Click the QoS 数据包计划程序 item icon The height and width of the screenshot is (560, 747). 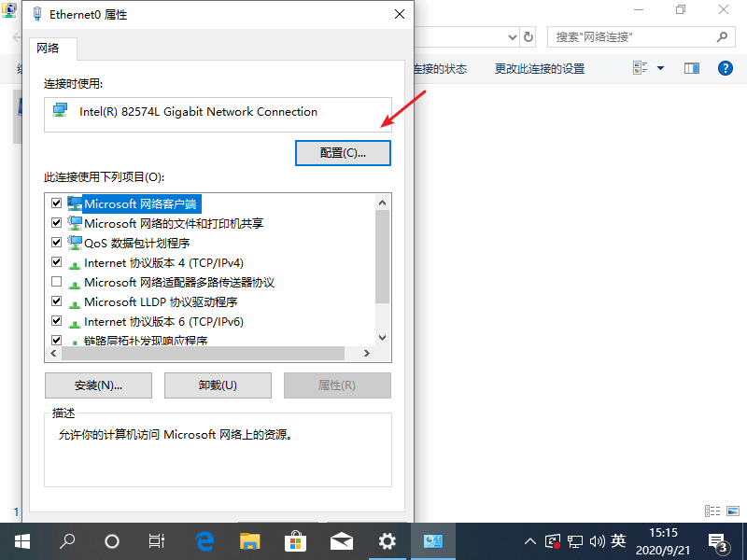point(75,243)
